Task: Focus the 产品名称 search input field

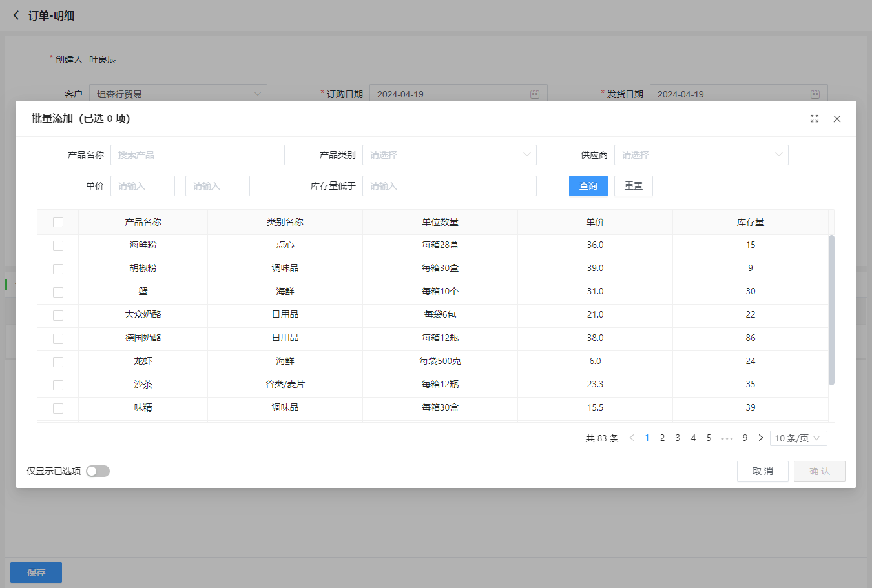Action: pos(197,155)
